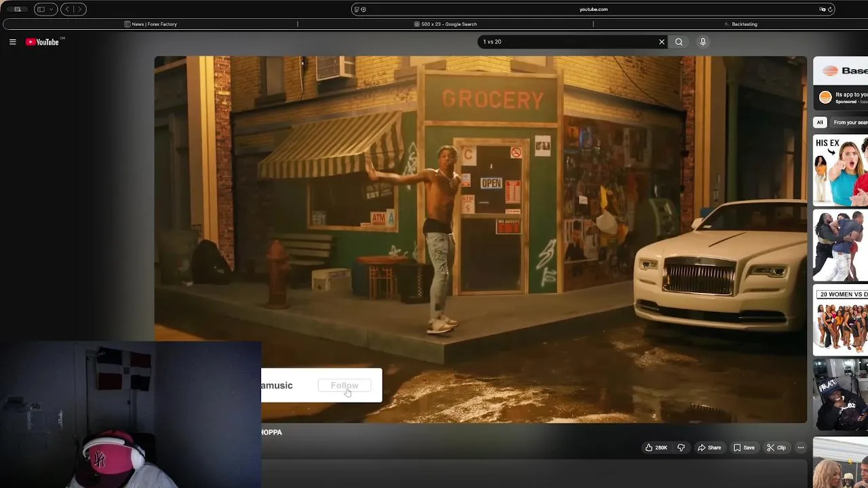Open the HIS EX recommended video thumbnail
This screenshot has width=868, height=488.
841,170
